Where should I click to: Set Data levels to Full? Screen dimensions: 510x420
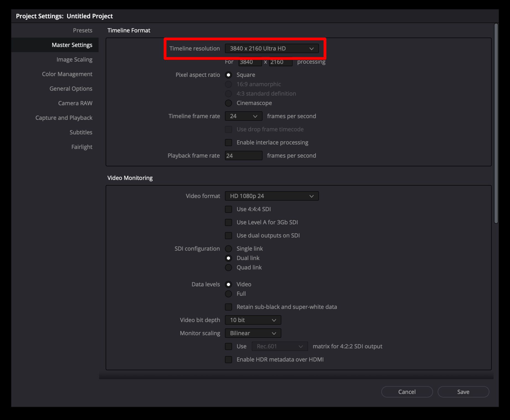click(228, 294)
